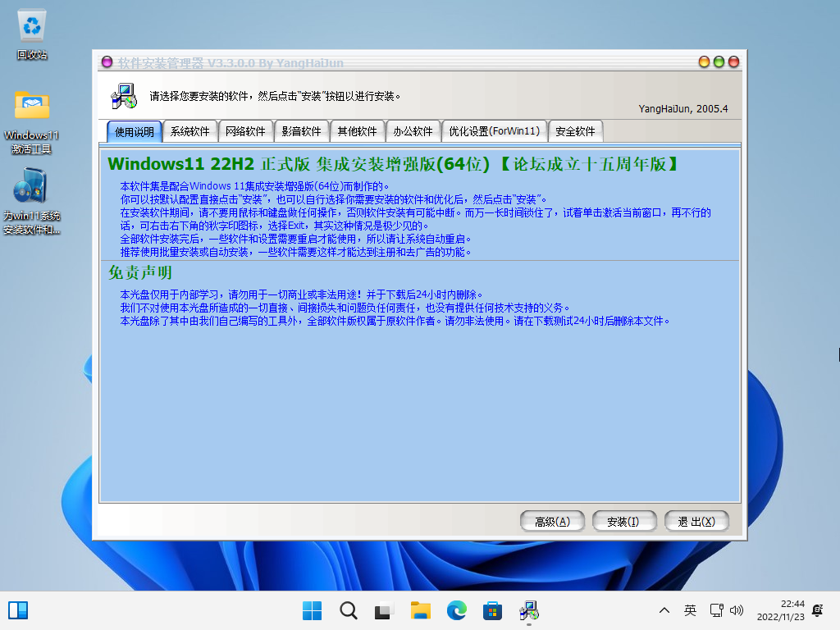Screen dimensions: 840x630
Task: Open the 优化设置(ForWin11) tab
Action: click(494, 131)
